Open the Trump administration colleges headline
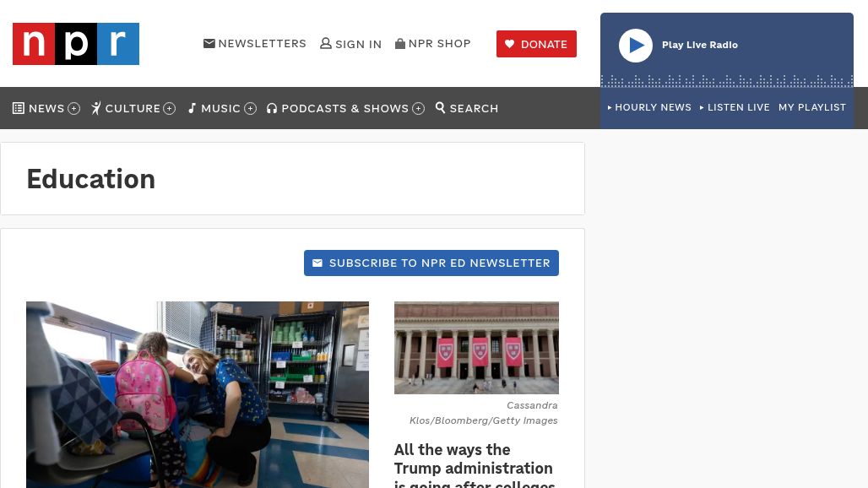Image resolution: width=868 pixels, height=488 pixels. tap(475, 464)
